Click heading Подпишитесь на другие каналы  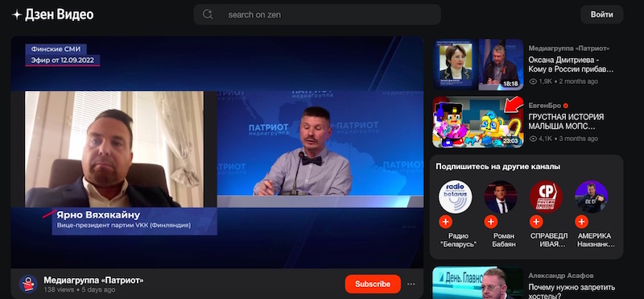click(498, 167)
